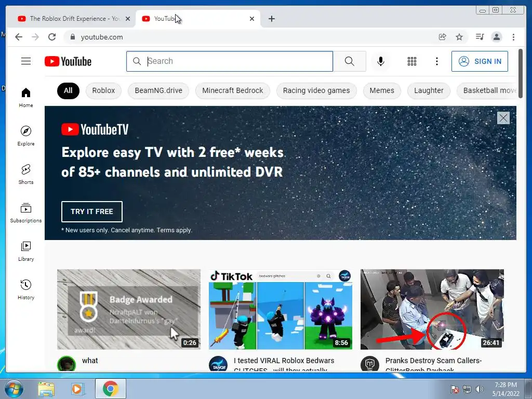Open scam callers CCTV thumbnail
The image size is (532, 399).
[x=432, y=309]
